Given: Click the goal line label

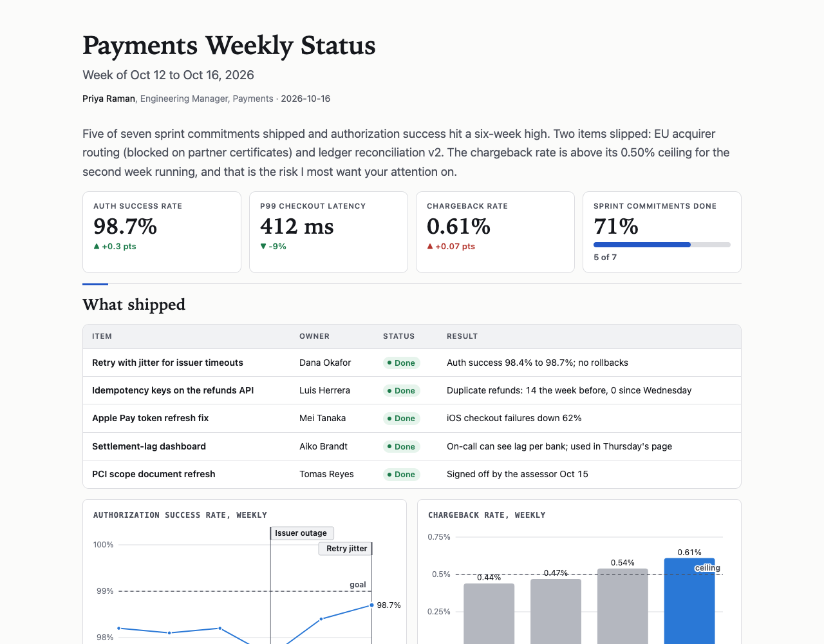Looking at the screenshot, I should pos(358,585).
